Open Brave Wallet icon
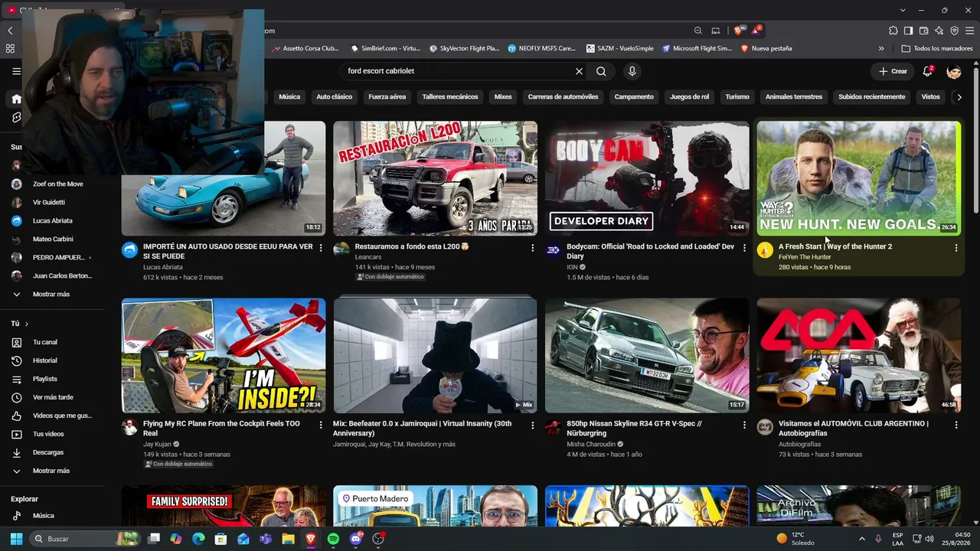Image resolution: width=980 pixels, height=551 pixels. tap(923, 31)
